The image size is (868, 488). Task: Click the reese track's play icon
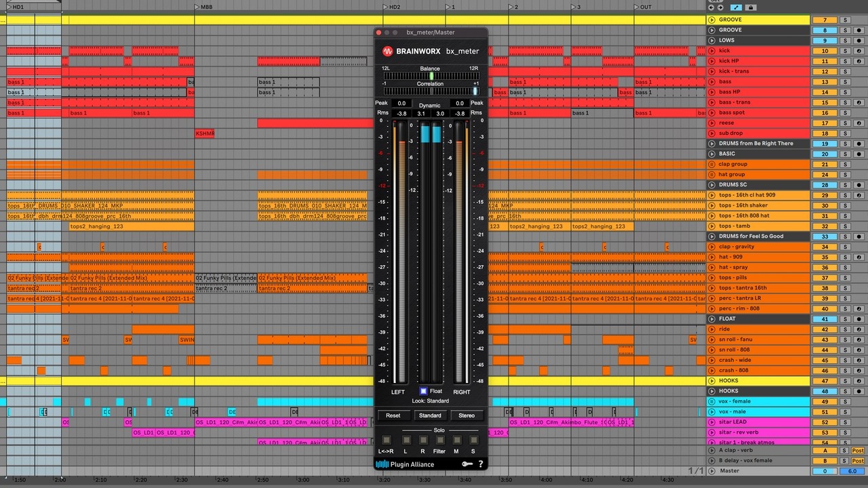point(711,123)
